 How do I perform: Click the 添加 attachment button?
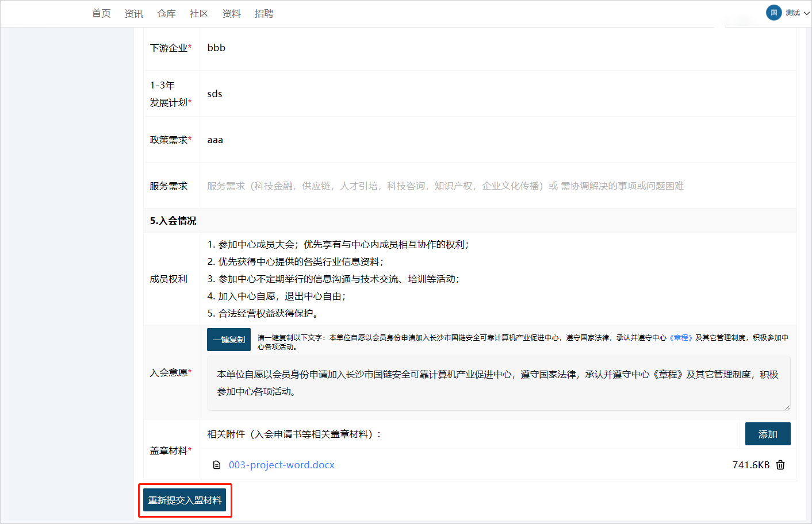point(767,434)
